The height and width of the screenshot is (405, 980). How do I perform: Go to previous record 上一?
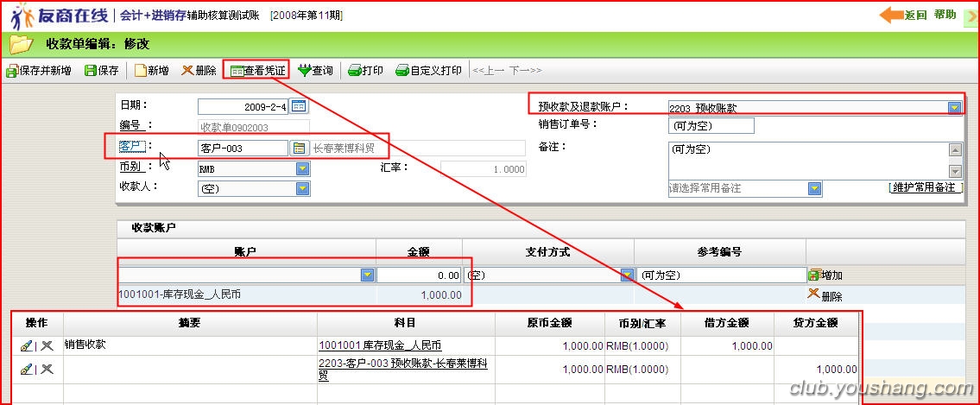pyautogui.click(x=488, y=71)
